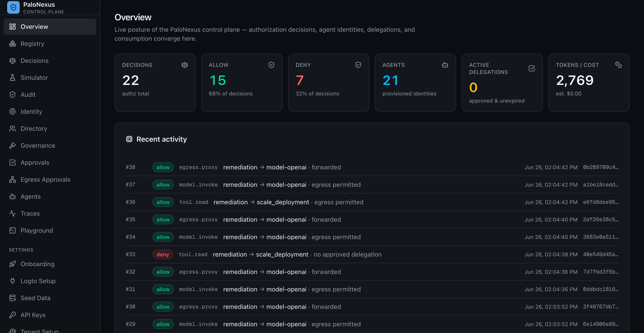644x333 pixels.
Task: Click model-openai in row #34
Action: tap(286, 237)
